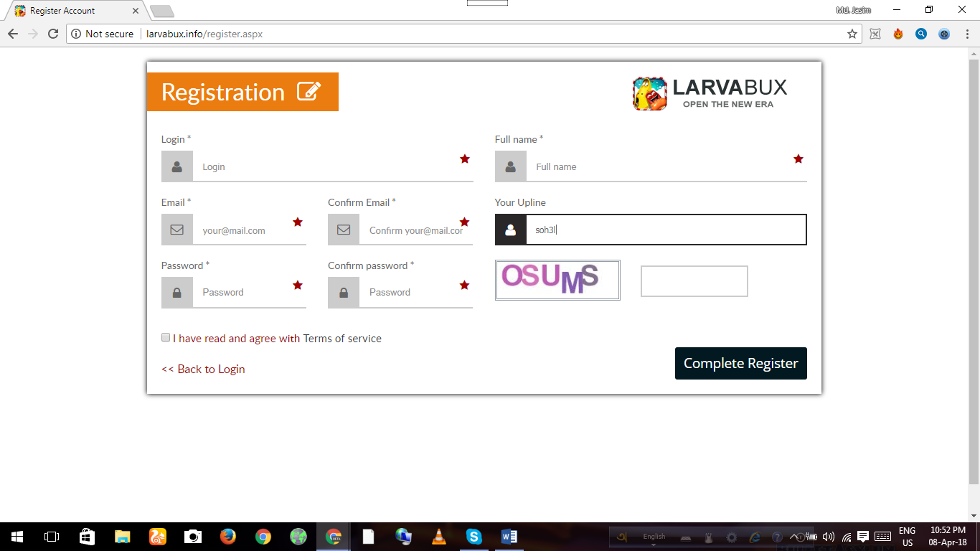Launch Skype from the taskbar
The image size is (980, 551).
[473, 536]
